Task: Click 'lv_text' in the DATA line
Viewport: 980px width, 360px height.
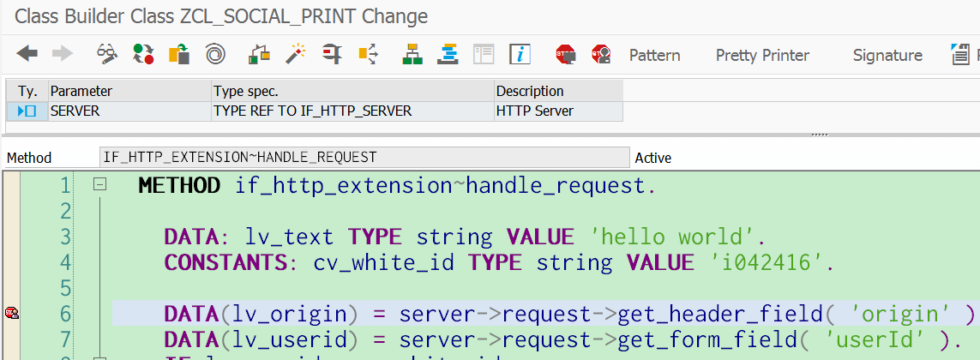Action: (289, 237)
